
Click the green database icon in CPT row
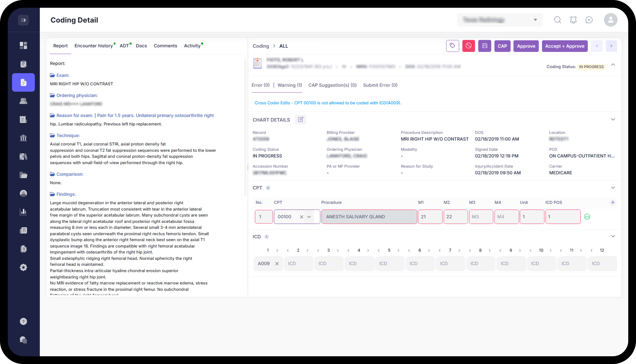[x=587, y=217]
